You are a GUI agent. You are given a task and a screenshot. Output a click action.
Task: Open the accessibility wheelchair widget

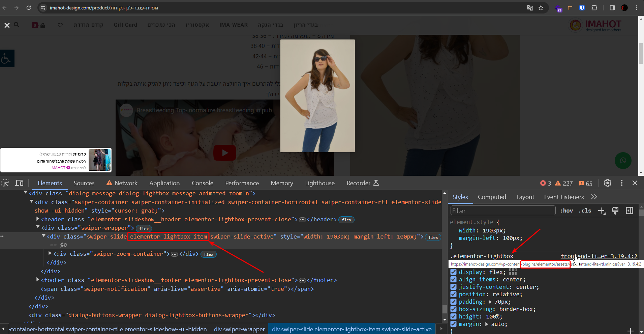point(7,58)
